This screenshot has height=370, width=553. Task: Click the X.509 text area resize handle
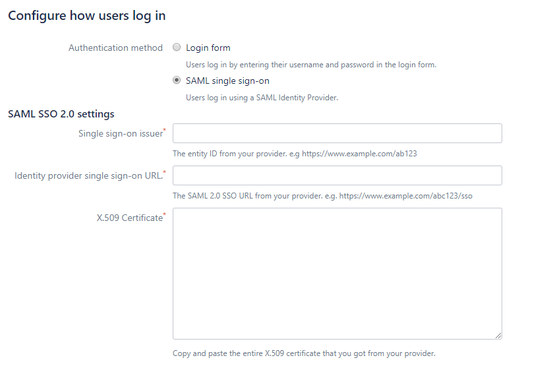pyautogui.click(x=498, y=335)
